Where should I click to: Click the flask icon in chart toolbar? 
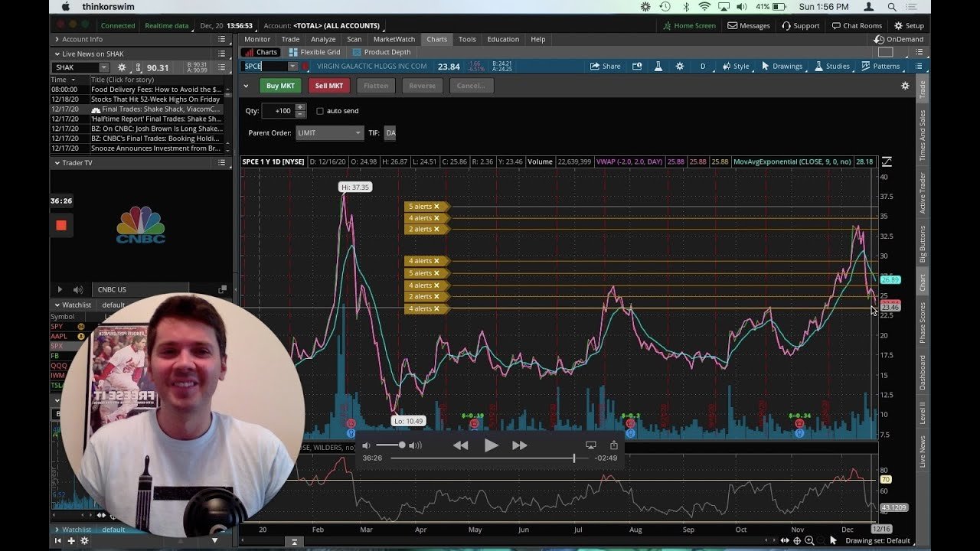coord(658,67)
